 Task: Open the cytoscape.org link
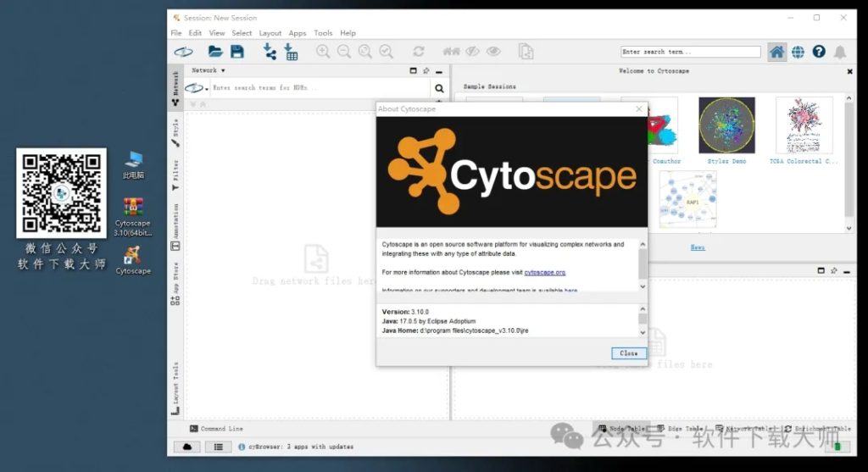click(x=545, y=272)
